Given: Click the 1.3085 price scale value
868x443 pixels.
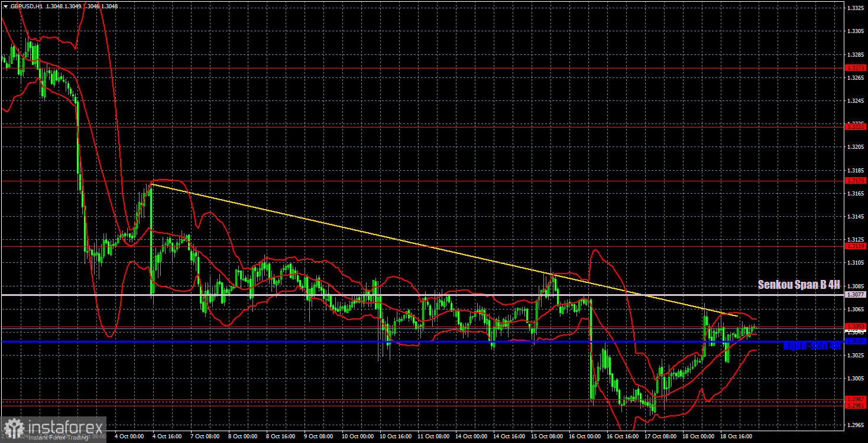Looking at the screenshot, I should (856, 286).
